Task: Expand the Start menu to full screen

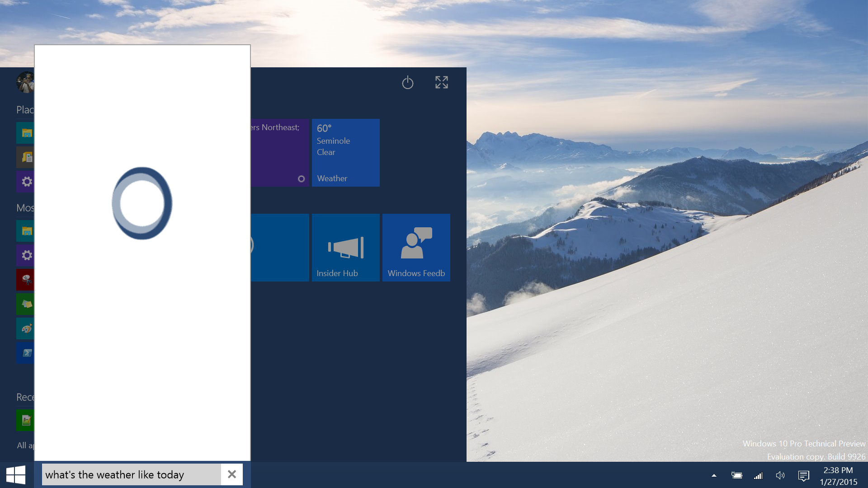Action: click(442, 82)
